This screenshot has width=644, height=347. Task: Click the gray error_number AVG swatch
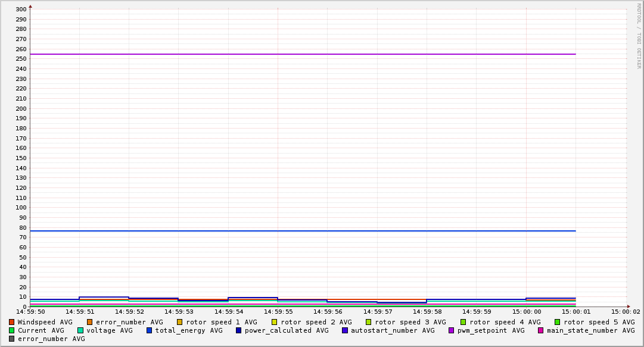[11, 339]
